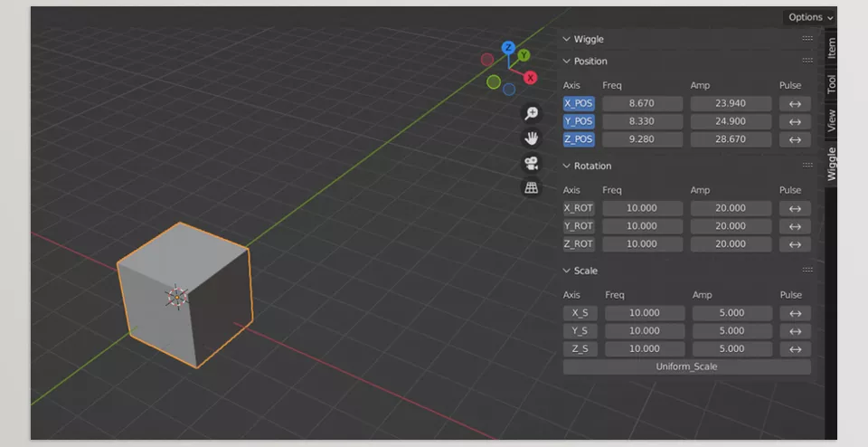
Task: Switch to the View sidebar tab
Action: point(831,120)
